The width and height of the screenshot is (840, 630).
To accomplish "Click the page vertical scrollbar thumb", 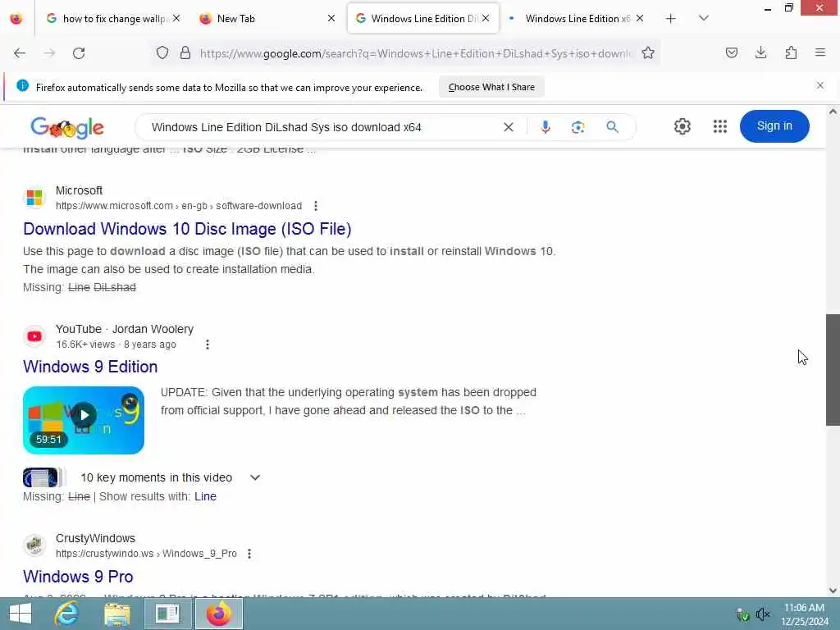I will (833, 370).
